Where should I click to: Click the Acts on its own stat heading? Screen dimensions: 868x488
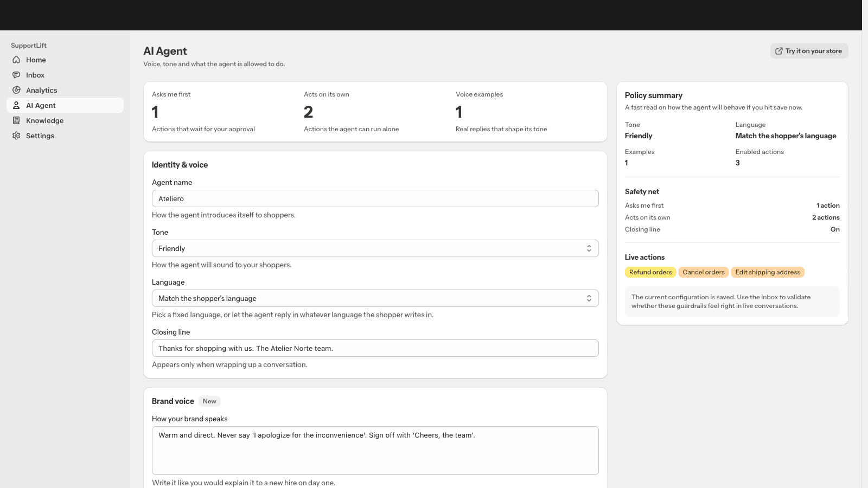pos(327,94)
